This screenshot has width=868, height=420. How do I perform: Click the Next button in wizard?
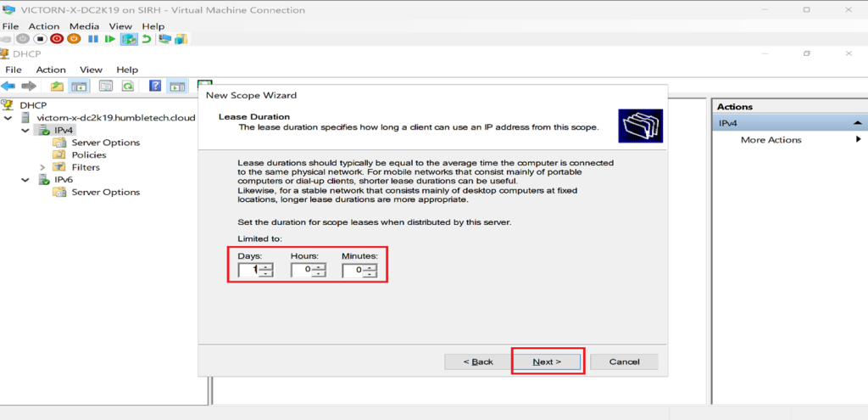[547, 361]
